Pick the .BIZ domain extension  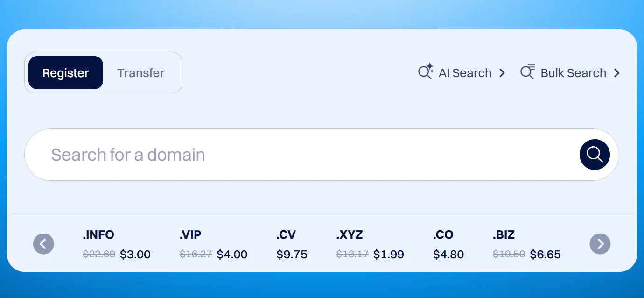[x=504, y=234]
